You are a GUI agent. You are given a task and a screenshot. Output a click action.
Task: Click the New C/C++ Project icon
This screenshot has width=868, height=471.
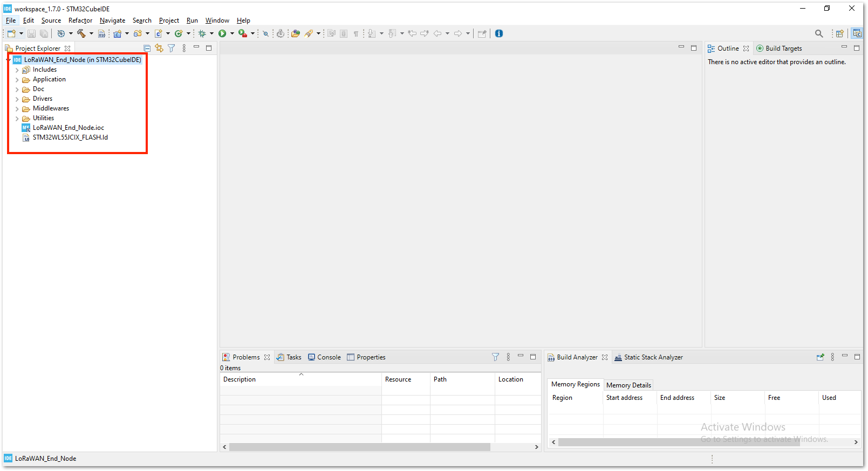pos(117,33)
